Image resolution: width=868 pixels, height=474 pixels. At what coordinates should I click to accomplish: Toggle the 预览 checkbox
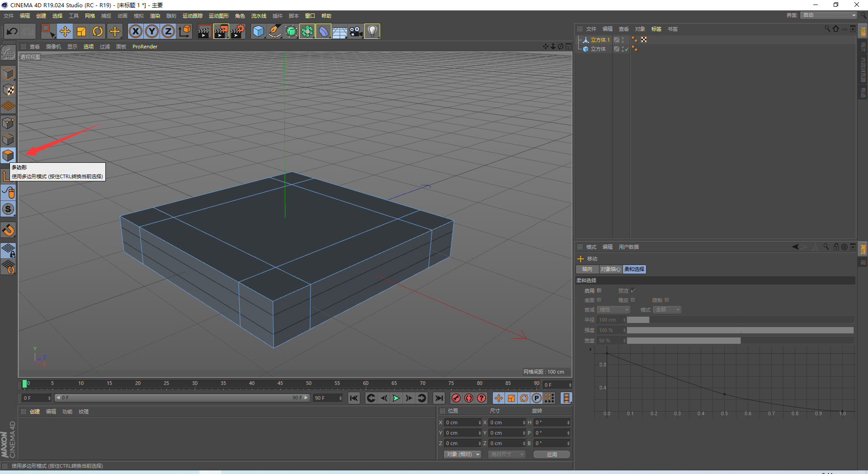633,291
